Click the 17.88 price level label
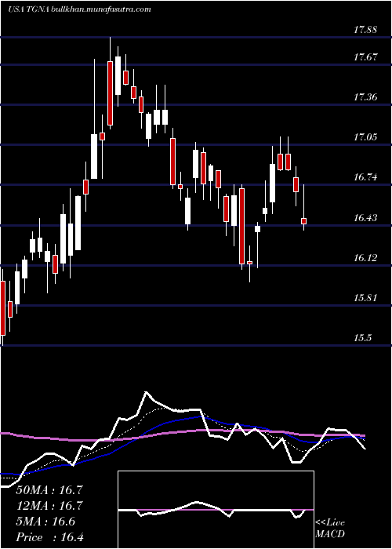 365,30
